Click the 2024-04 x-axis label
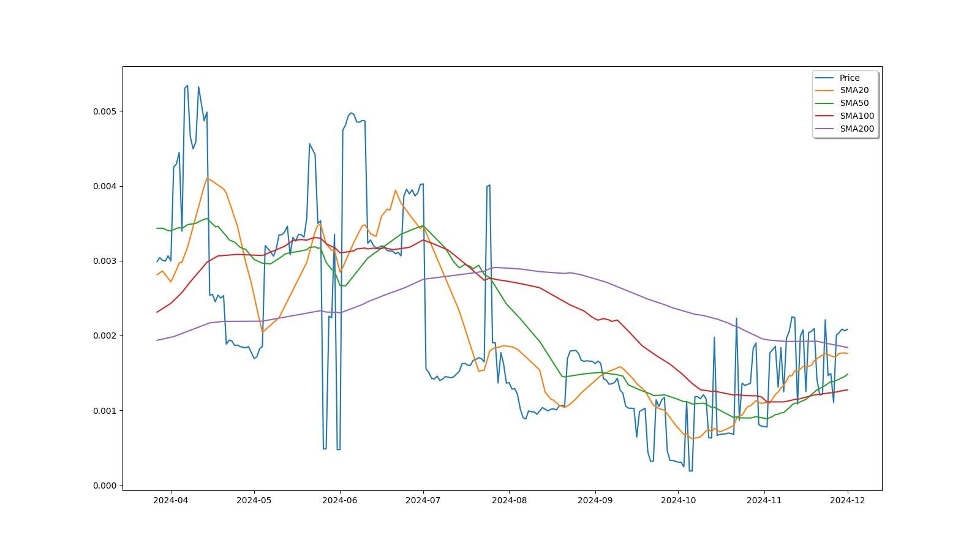 [x=171, y=500]
